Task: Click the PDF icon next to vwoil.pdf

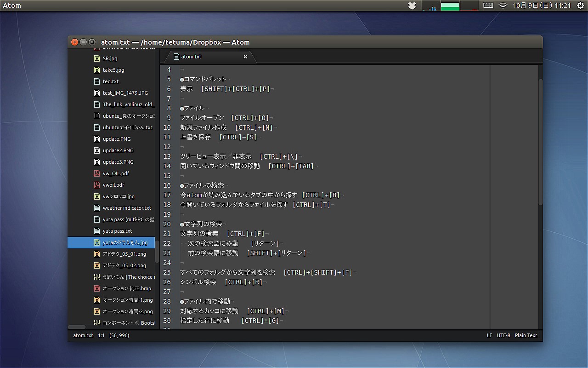Action: (x=96, y=185)
